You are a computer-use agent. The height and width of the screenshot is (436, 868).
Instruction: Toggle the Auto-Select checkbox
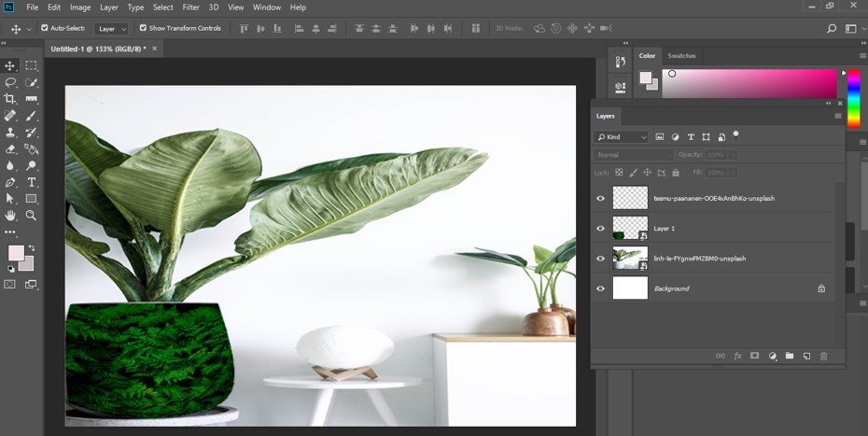(45, 28)
